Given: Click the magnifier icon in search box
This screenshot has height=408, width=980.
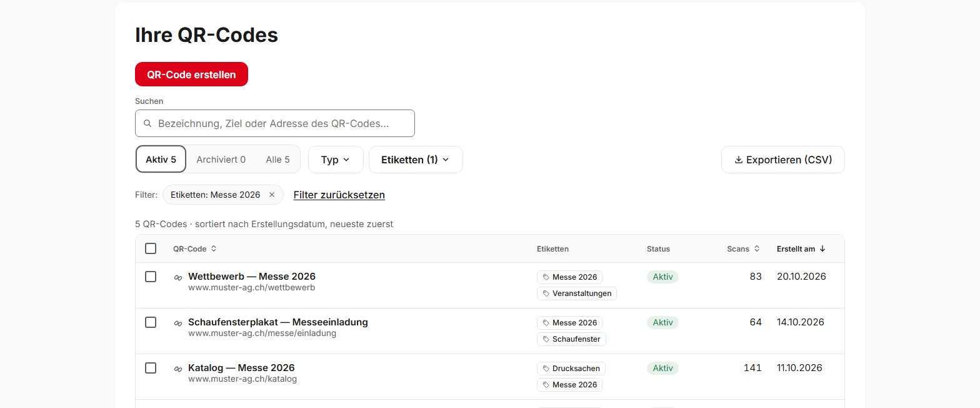Looking at the screenshot, I should pos(147,124).
